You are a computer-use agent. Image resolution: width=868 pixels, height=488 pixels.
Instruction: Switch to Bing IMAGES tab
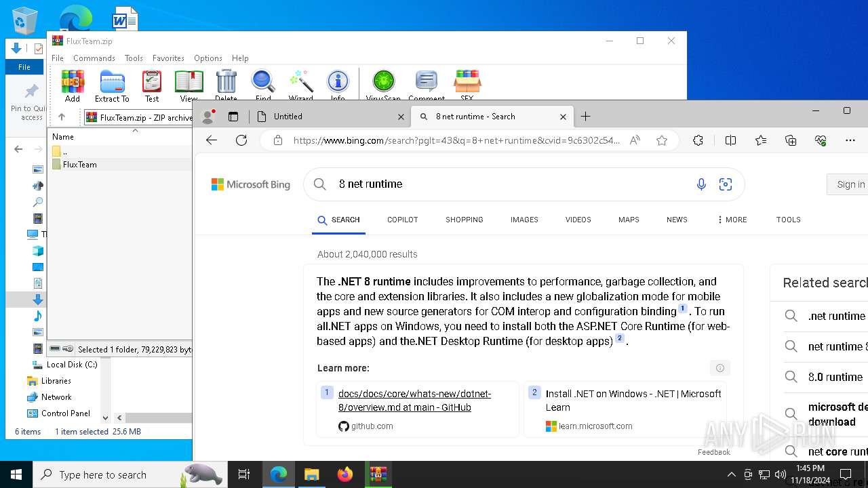click(524, 220)
